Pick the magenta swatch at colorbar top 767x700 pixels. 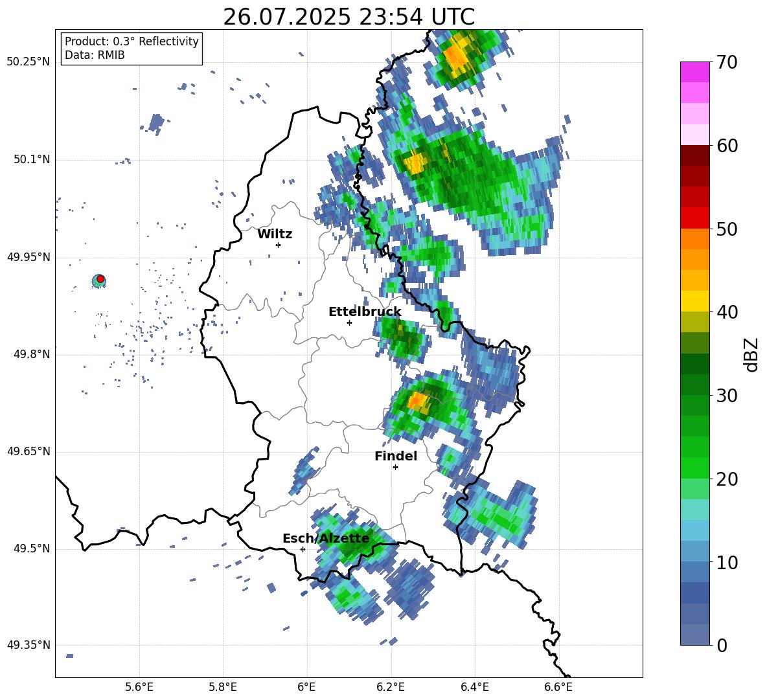(x=694, y=73)
